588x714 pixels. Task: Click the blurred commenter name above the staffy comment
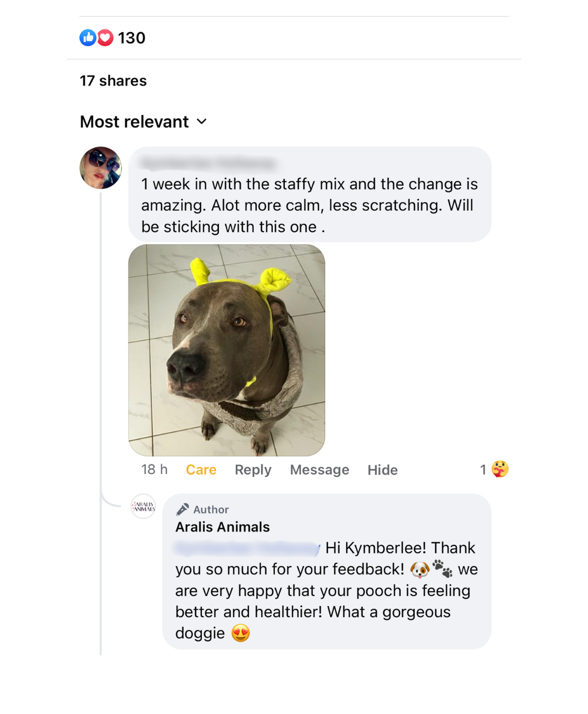point(208,163)
